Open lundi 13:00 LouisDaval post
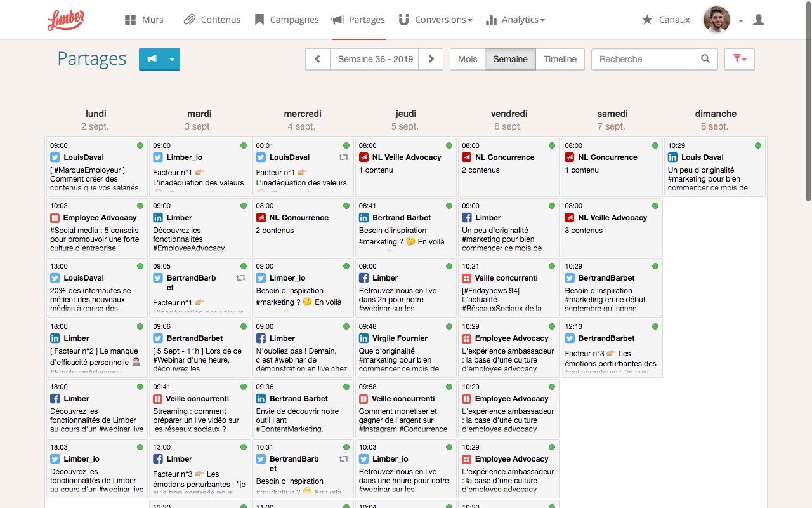 click(96, 288)
